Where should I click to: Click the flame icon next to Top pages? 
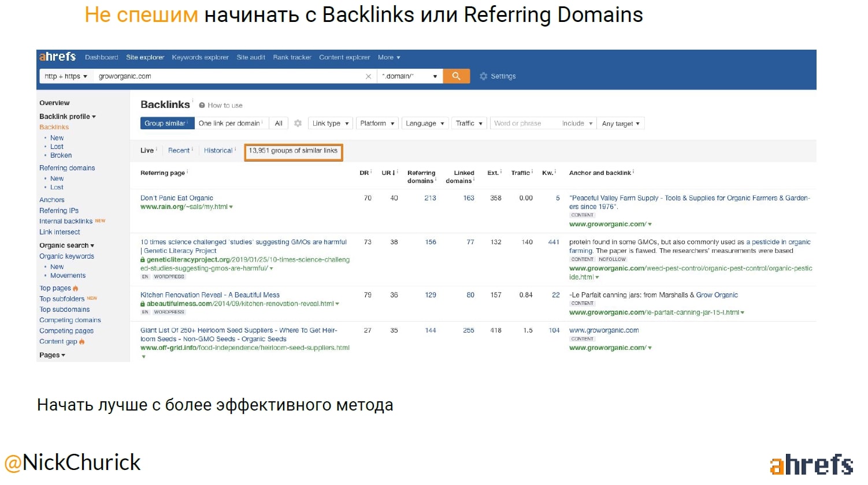pos(76,289)
